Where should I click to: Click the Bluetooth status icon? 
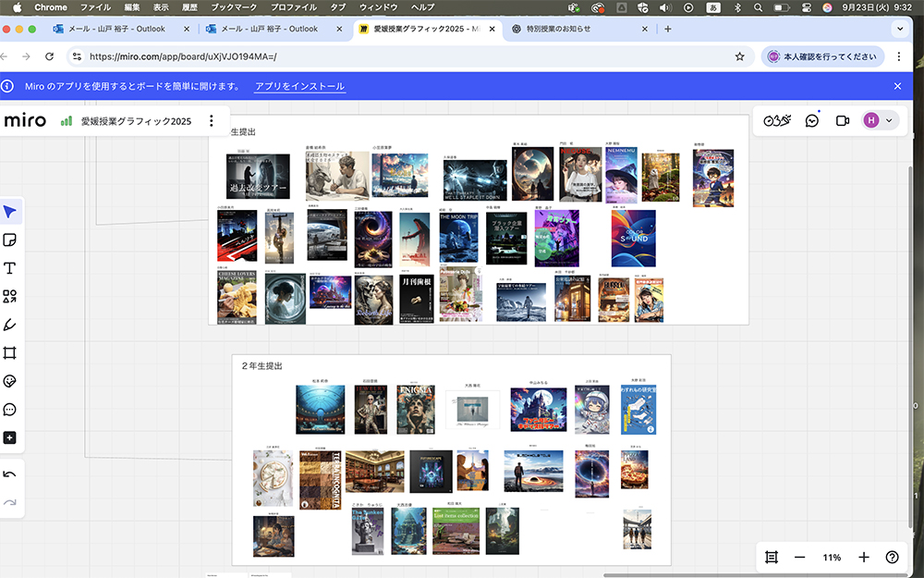tap(737, 7)
